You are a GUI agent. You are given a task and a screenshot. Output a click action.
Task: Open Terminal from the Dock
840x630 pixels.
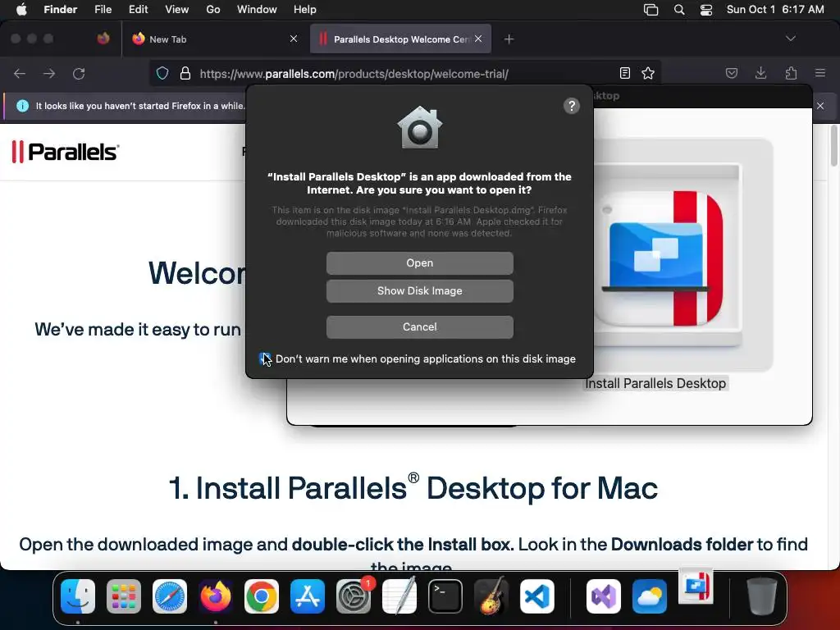[445, 596]
